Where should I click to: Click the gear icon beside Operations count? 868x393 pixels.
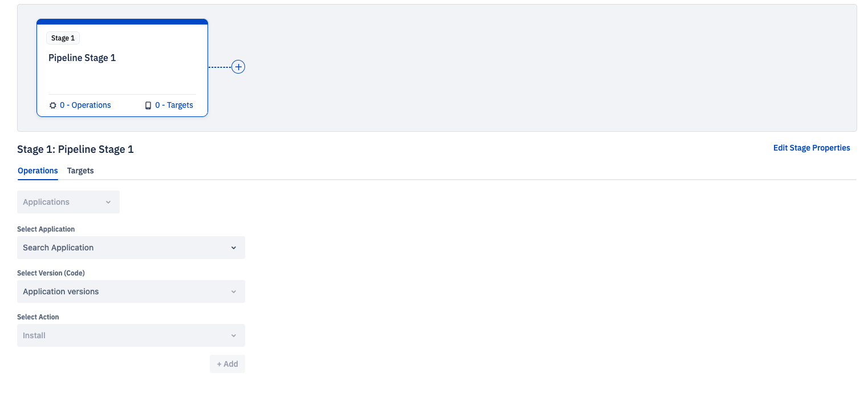pos(53,106)
